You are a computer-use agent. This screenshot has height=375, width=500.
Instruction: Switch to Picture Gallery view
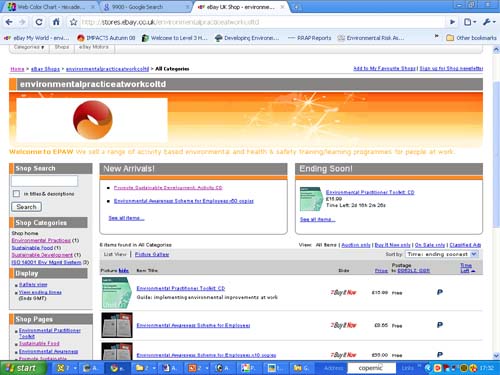[x=152, y=254]
